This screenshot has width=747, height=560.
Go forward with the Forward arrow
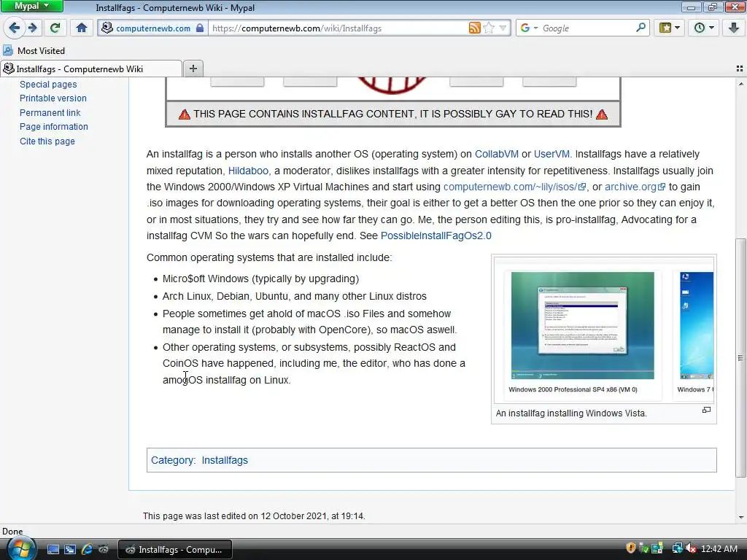tap(32, 28)
